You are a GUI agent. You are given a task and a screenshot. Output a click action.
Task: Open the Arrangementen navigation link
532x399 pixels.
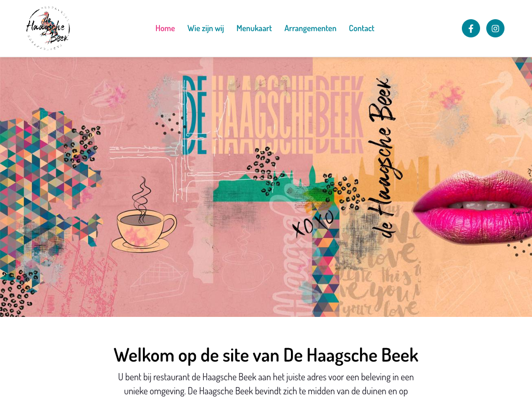coord(310,29)
